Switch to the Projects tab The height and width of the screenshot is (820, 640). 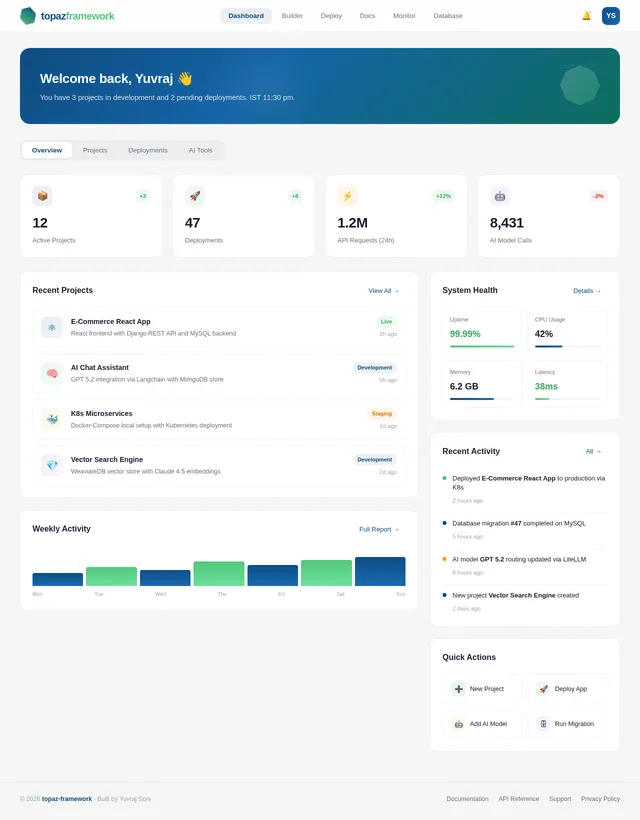tap(95, 150)
